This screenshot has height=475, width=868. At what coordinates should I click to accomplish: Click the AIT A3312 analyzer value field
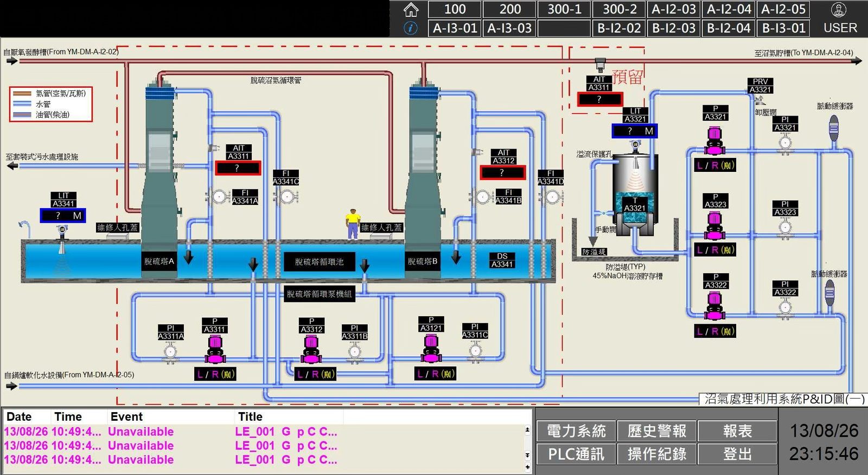point(503,172)
